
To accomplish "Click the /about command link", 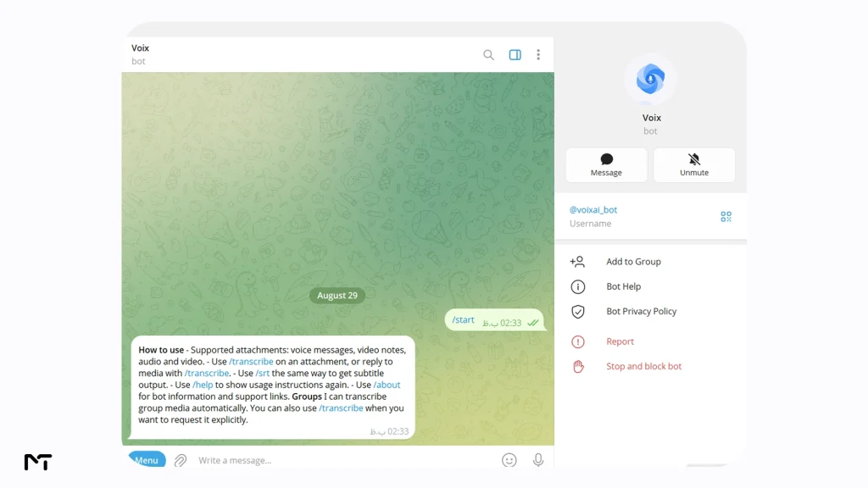I will [x=387, y=385].
